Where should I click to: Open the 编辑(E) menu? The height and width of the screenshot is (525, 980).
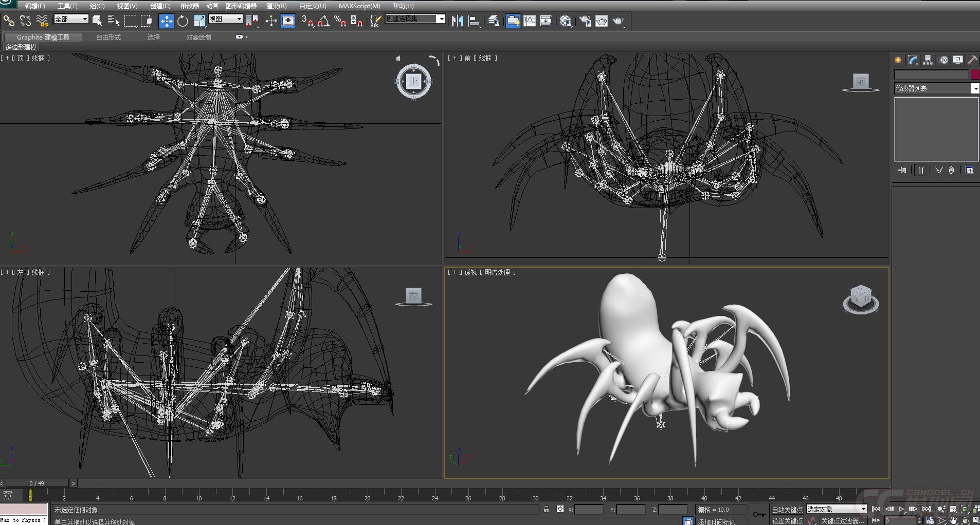pos(35,6)
